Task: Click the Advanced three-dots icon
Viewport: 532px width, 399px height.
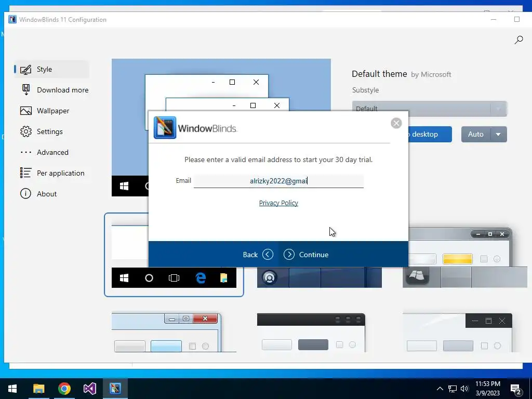Action: 26,152
